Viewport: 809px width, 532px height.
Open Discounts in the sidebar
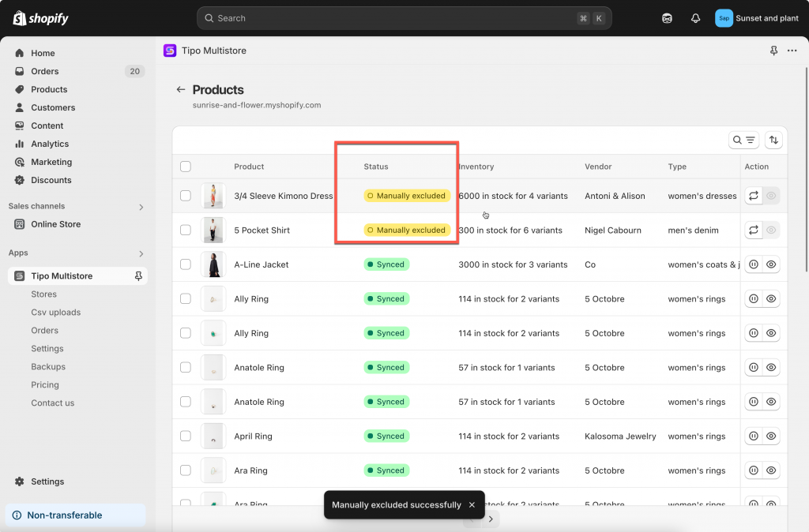(77, 180)
